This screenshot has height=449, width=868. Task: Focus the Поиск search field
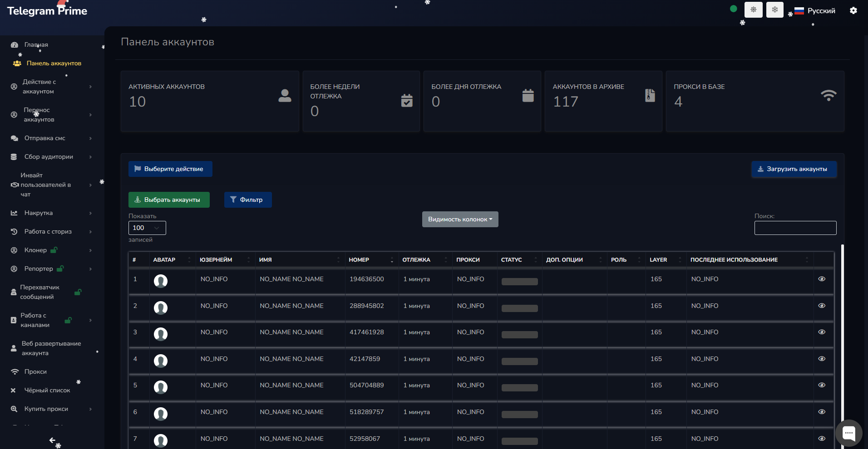pyautogui.click(x=795, y=228)
